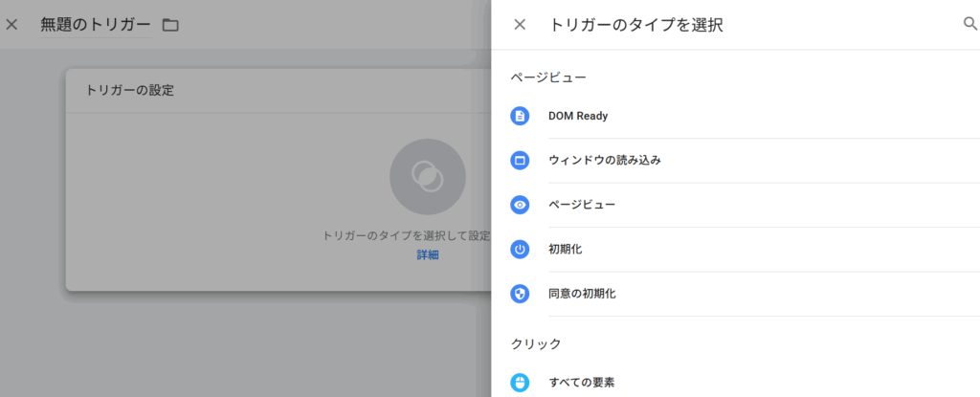Click the 初期化 power icon

click(520, 249)
